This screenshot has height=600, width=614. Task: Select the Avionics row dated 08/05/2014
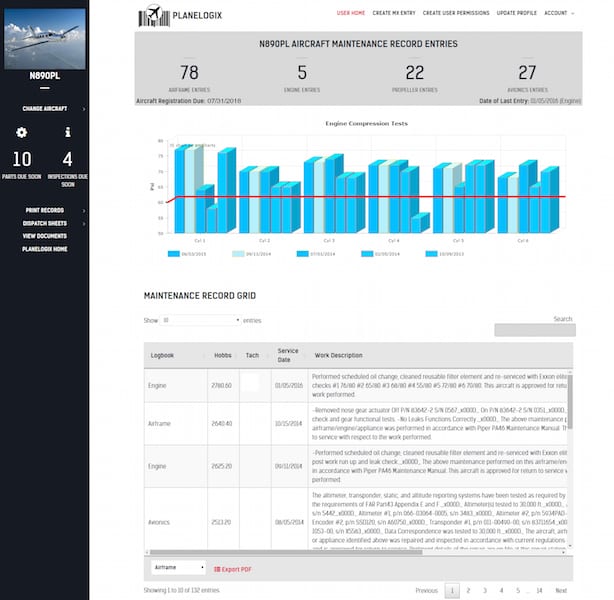pos(356,518)
